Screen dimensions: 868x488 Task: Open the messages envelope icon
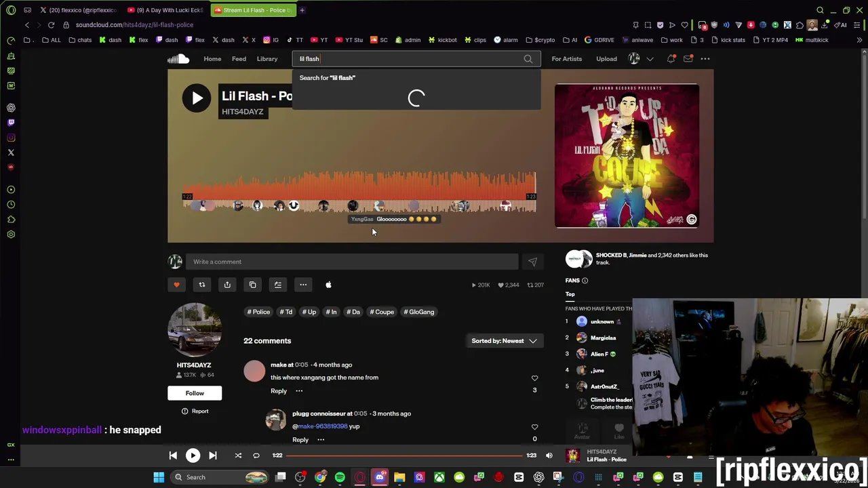(x=688, y=59)
